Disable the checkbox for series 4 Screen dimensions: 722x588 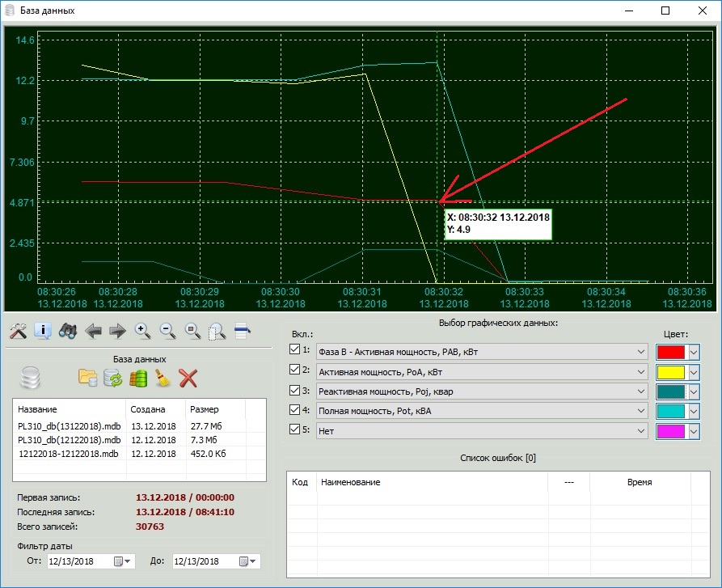[294, 409]
